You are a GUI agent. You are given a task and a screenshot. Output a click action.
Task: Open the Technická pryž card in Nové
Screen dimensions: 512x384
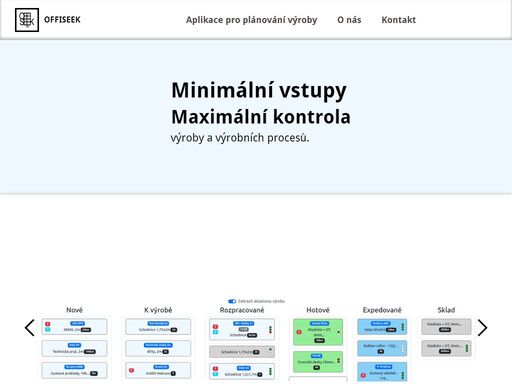pyautogui.click(x=74, y=349)
